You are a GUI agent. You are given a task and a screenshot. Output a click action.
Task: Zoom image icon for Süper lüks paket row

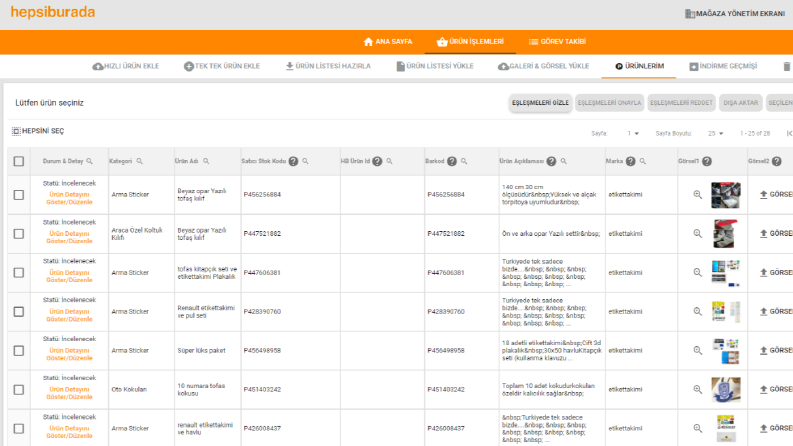(697, 350)
